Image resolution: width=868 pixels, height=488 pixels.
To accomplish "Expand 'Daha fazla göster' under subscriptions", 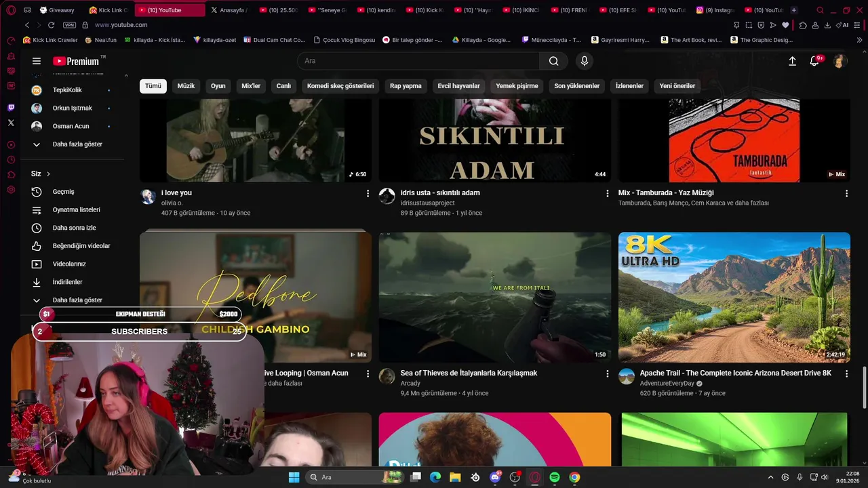I will (x=73, y=144).
